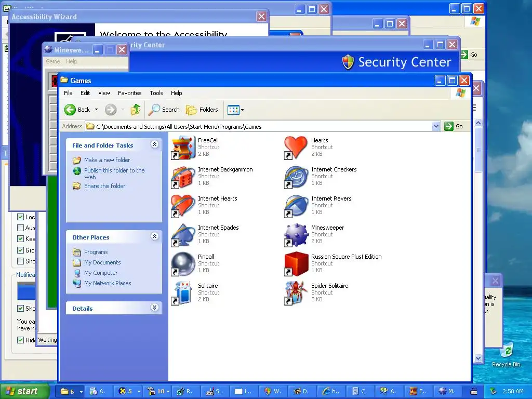The width and height of the screenshot is (532, 399).
Task: Toggle the unchecked 'Sho' checkbox above Notification
Action: point(20,261)
